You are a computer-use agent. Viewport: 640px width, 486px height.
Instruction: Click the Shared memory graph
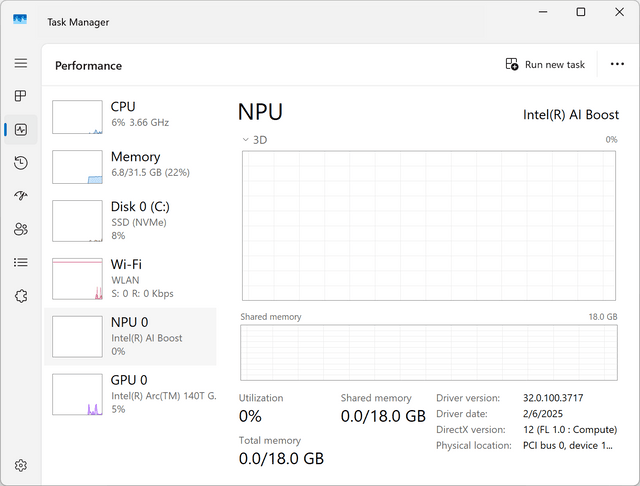point(429,353)
